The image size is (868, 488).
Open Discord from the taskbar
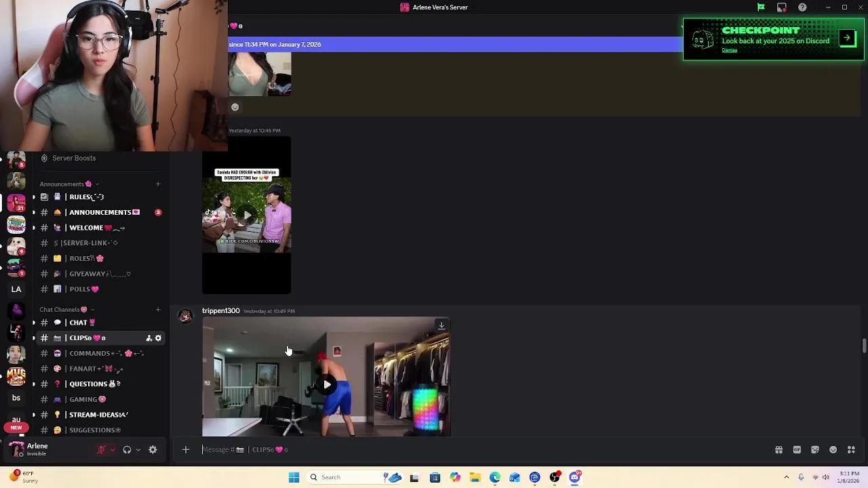pyautogui.click(x=574, y=477)
